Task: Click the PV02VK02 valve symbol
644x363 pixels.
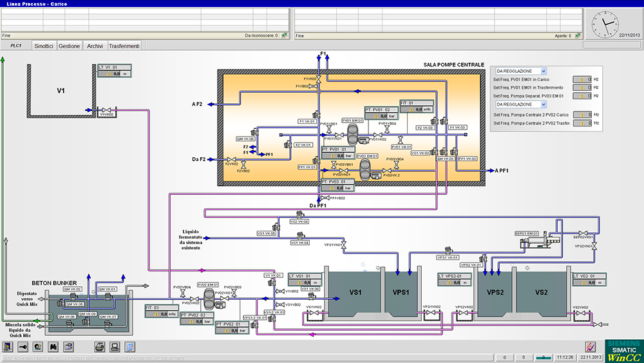Action: coord(194,299)
